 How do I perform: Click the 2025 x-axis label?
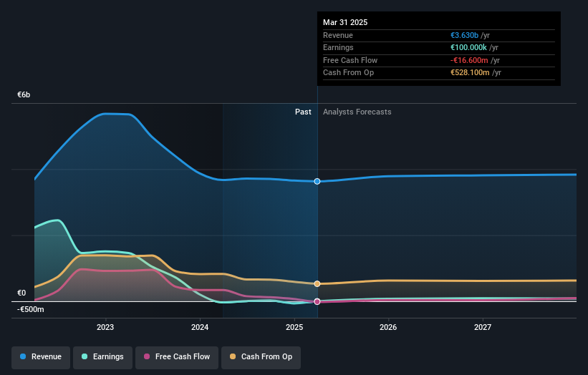click(x=294, y=327)
